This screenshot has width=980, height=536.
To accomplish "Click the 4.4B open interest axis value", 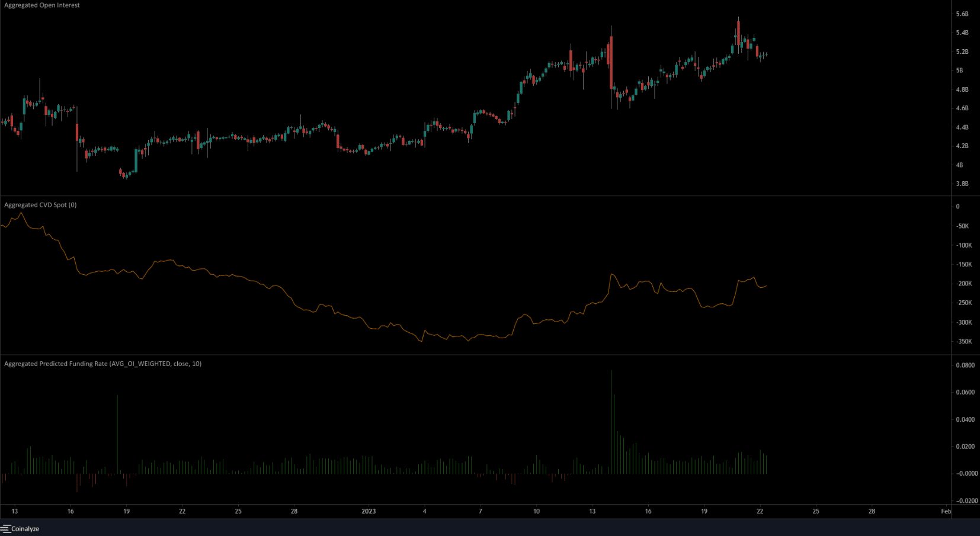I will 962,127.
